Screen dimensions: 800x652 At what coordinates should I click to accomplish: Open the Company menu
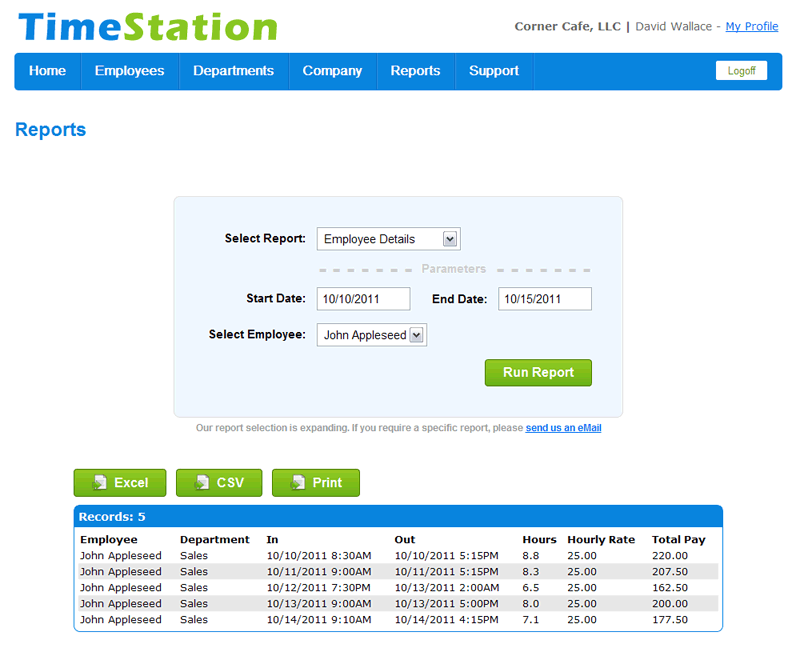coord(332,71)
